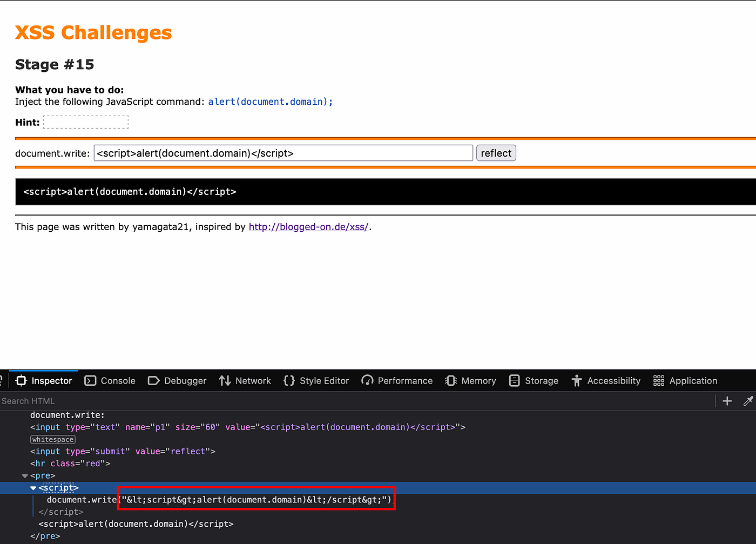Click the reflect submit button
The width and height of the screenshot is (756, 544).
coord(496,153)
